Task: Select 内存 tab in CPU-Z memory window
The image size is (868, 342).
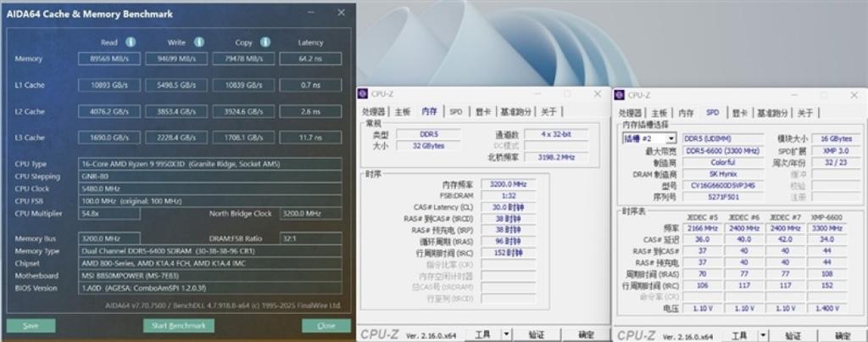Action: pyautogui.click(x=430, y=111)
